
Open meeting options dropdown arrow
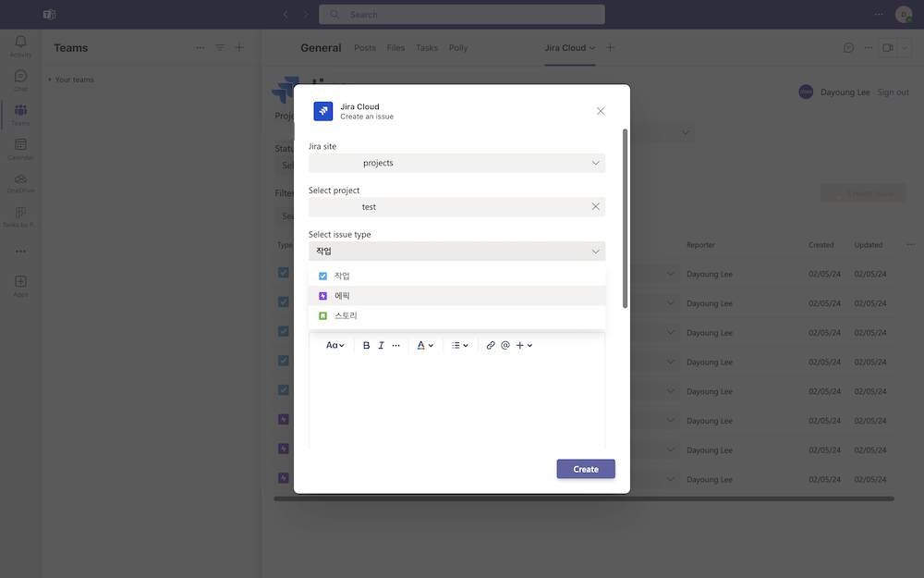904,48
